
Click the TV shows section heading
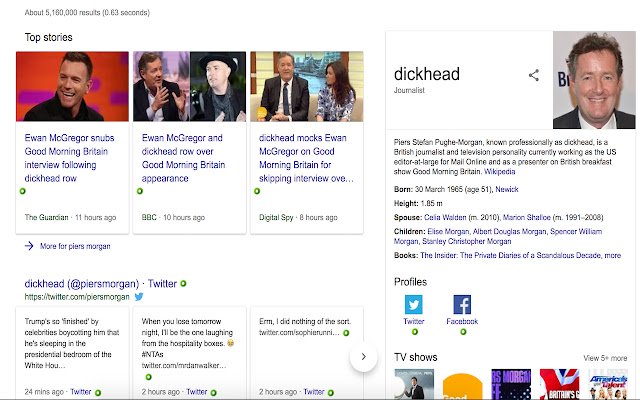(416, 358)
